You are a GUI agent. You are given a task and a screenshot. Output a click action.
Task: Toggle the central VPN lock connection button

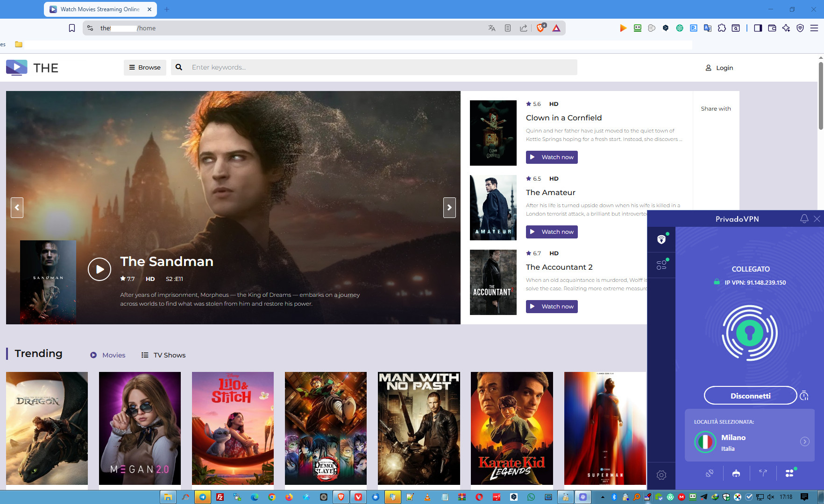coord(750,333)
